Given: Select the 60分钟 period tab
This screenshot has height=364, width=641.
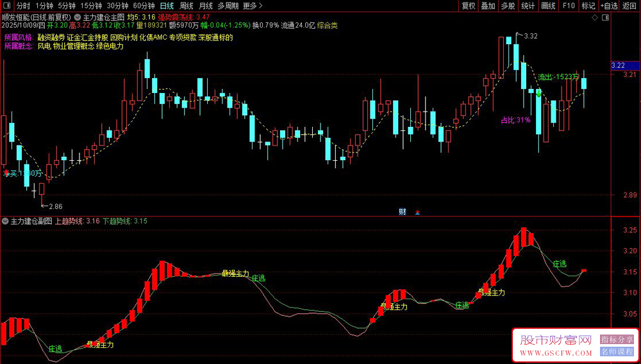Looking at the screenshot, I should coord(144,6).
